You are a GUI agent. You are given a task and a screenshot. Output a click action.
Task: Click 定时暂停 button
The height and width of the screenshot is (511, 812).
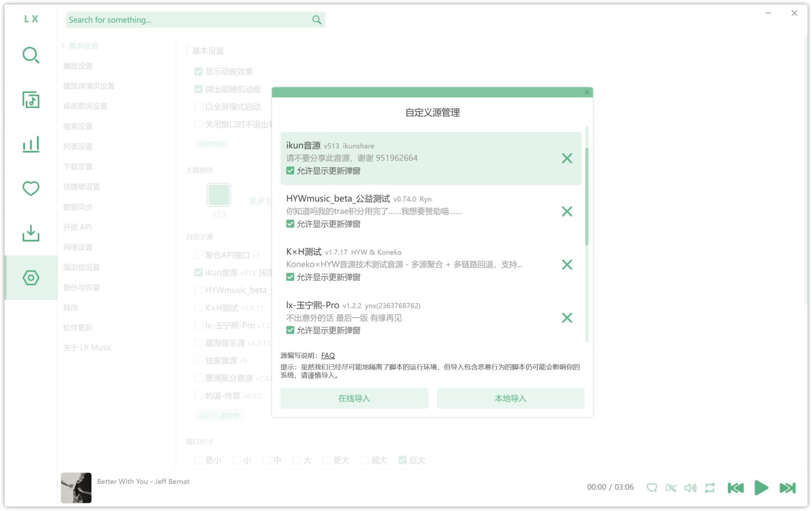213,144
